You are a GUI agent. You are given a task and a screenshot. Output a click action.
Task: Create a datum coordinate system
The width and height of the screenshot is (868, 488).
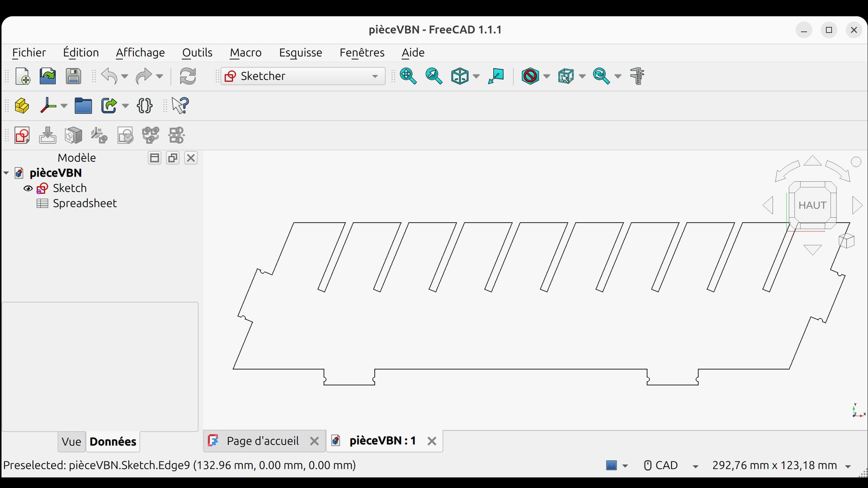48,106
